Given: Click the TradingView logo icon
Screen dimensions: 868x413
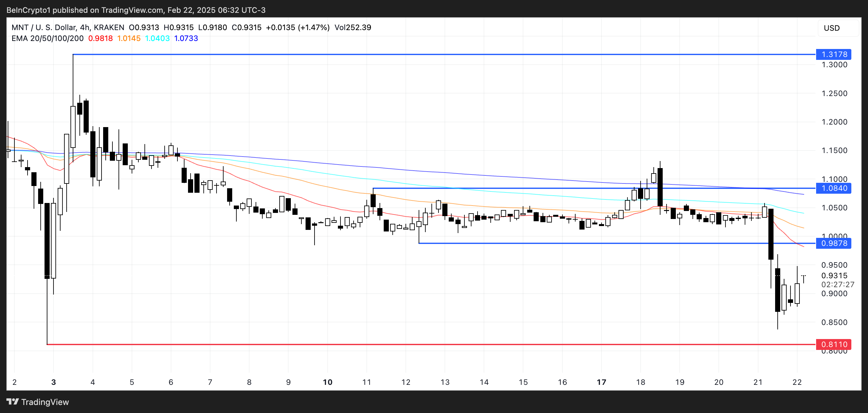Looking at the screenshot, I should [12, 401].
